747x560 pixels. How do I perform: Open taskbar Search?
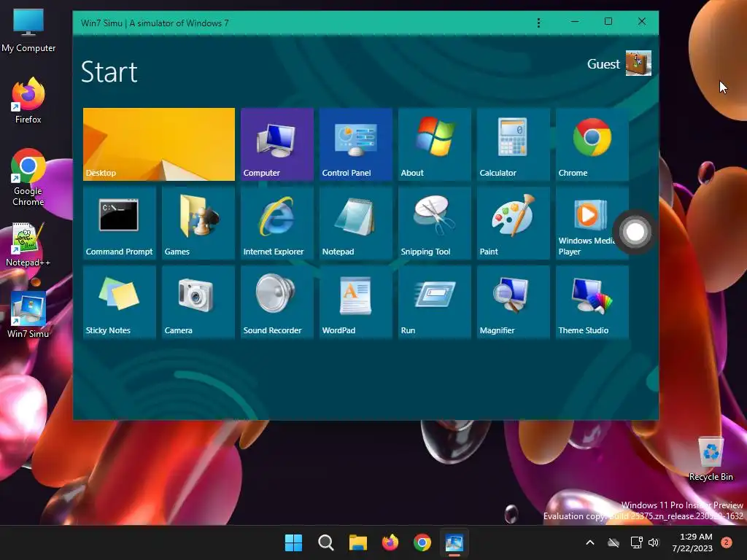coord(326,542)
